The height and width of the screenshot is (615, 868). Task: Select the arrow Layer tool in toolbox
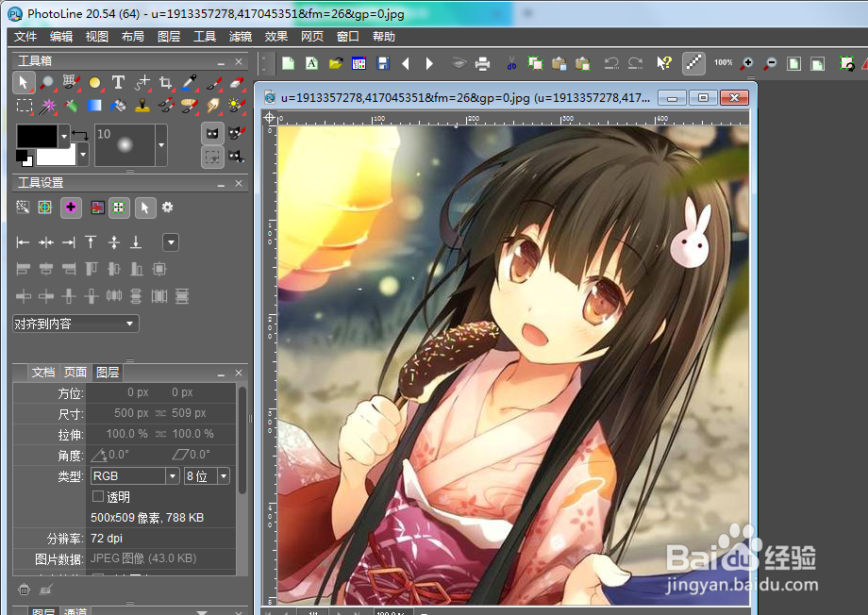pos(24,82)
